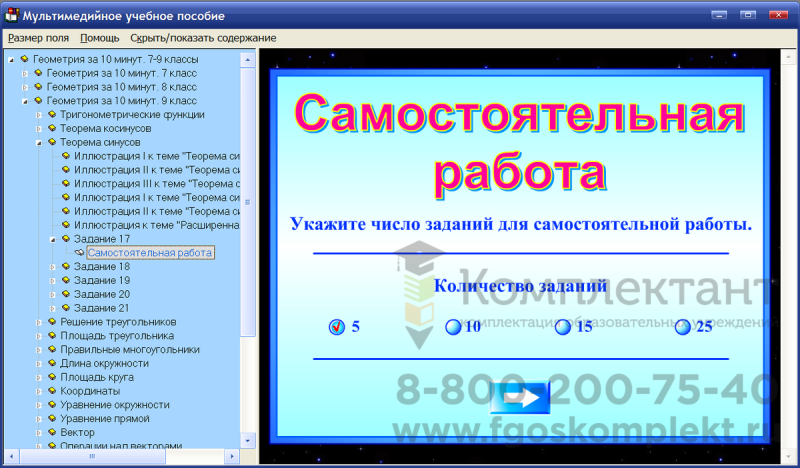Click book icon beside Задание 21

[x=65, y=307]
